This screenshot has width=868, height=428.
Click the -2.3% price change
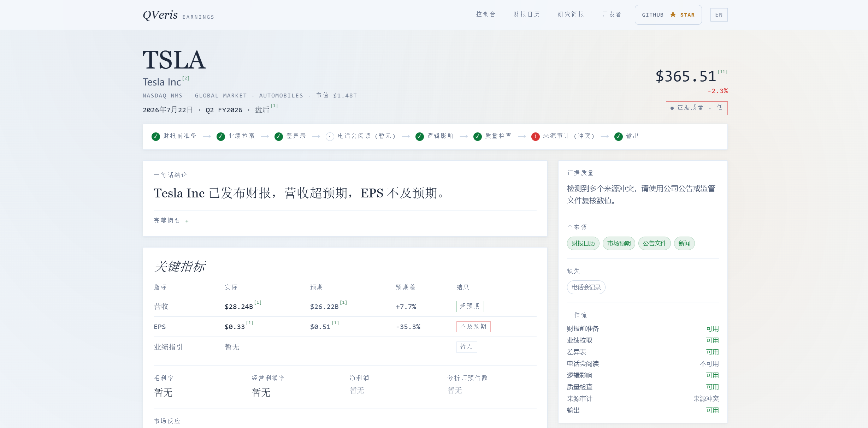pos(718,91)
